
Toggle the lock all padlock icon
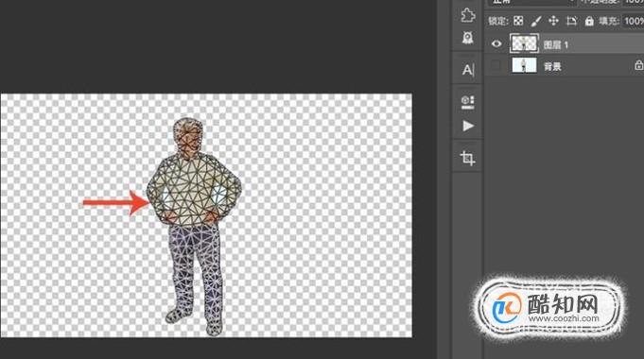(589, 21)
